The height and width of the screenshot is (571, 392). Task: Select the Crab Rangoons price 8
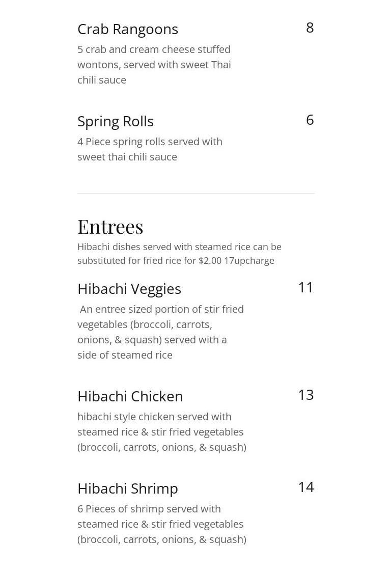pyautogui.click(x=310, y=28)
